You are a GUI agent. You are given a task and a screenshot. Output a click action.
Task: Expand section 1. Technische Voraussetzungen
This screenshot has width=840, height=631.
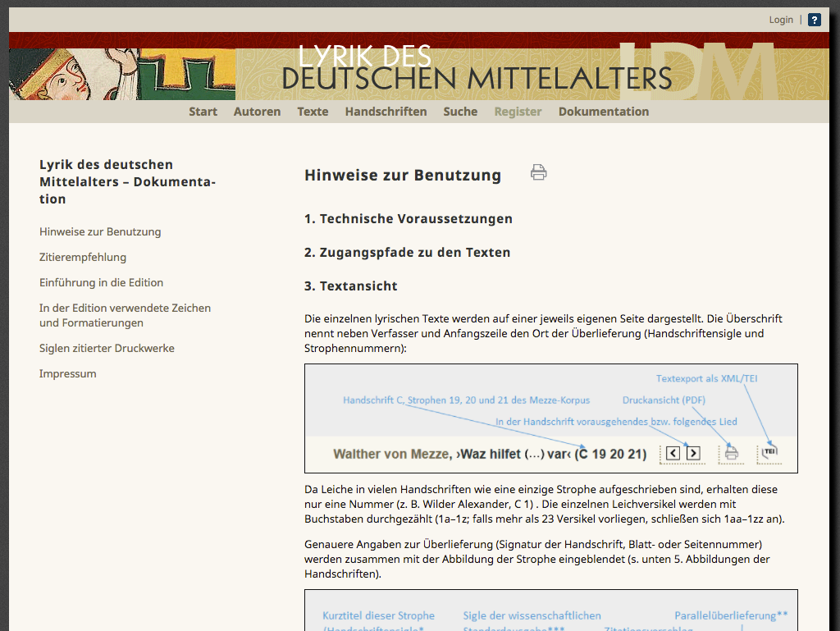(409, 218)
